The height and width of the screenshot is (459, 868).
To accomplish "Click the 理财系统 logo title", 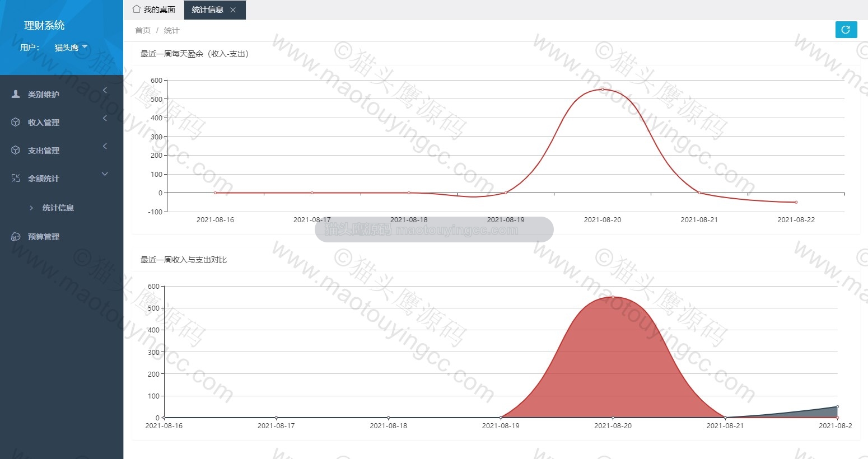I will click(x=44, y=25).
